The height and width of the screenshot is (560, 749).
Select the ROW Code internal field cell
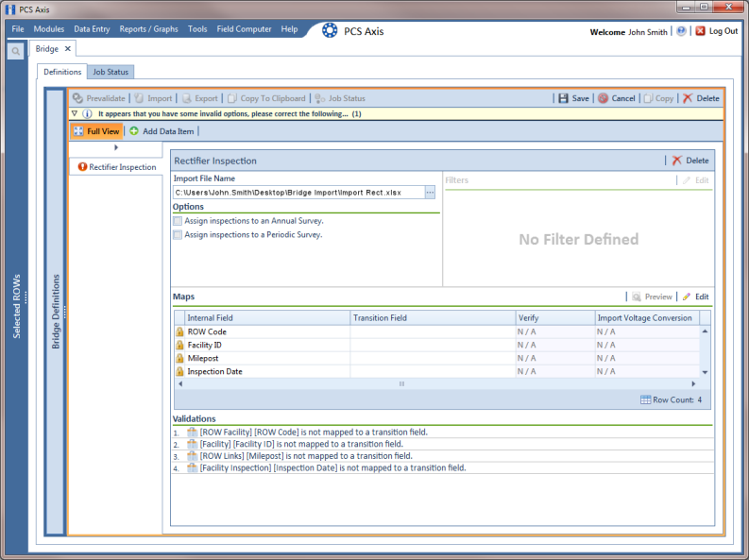267,331
